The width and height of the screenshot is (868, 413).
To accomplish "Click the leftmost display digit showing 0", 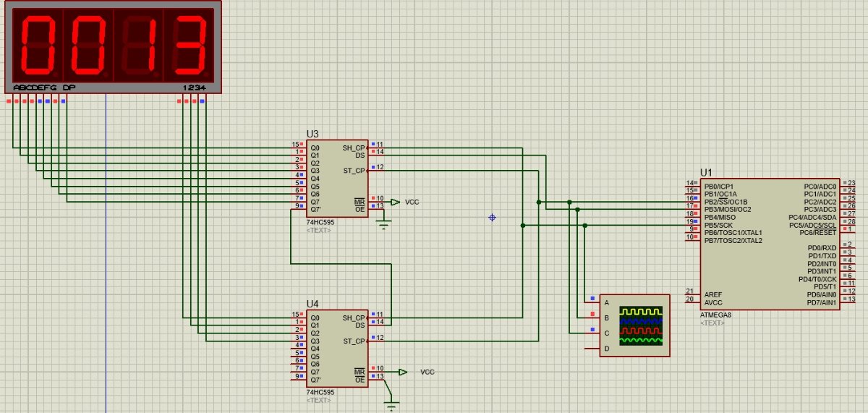I will pyautogui.click(x=37, y=45).
